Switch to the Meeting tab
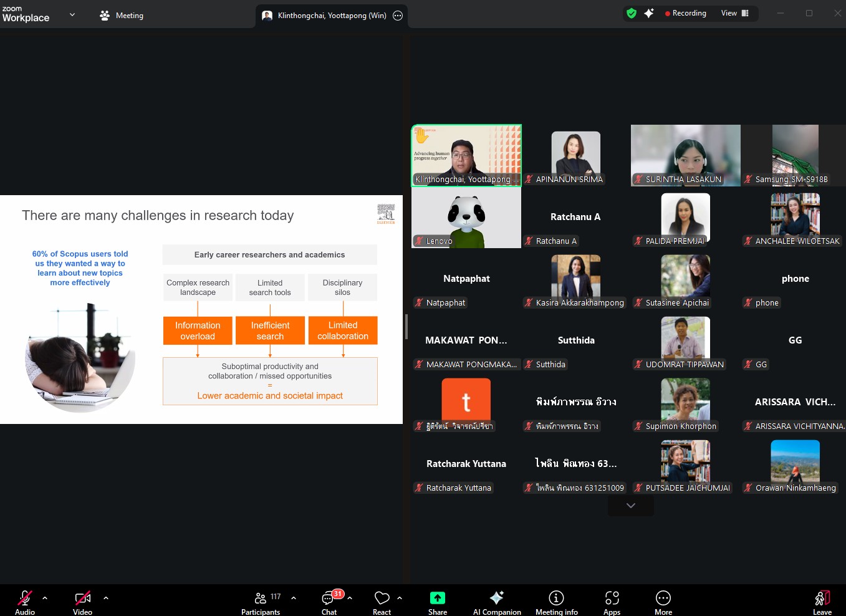 click(x=122, y=15)
